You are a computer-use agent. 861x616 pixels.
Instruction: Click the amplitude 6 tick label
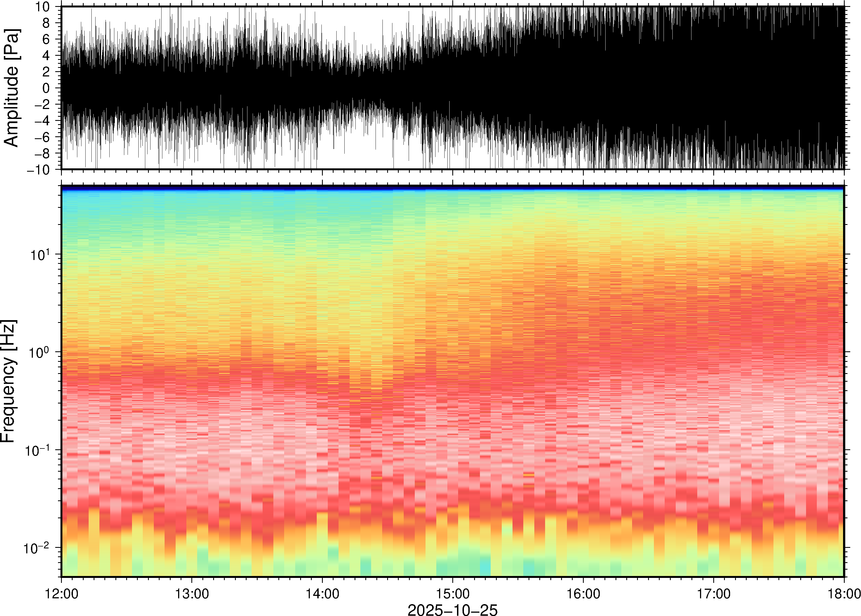coord(46,39)
